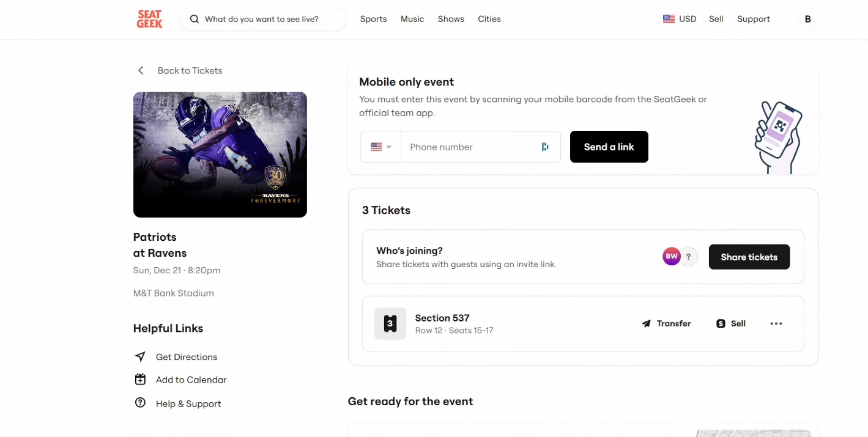Viewport: 868px width, 437px height.
Task: Open the Cities menu
Action: pyautogui.click(x=489, y=19)
